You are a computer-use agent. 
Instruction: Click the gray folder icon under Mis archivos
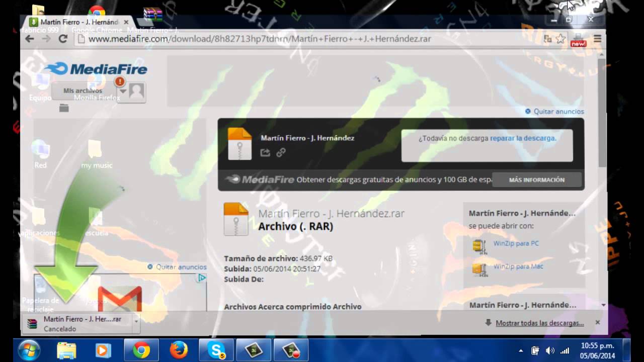click(x=64, y=108)
